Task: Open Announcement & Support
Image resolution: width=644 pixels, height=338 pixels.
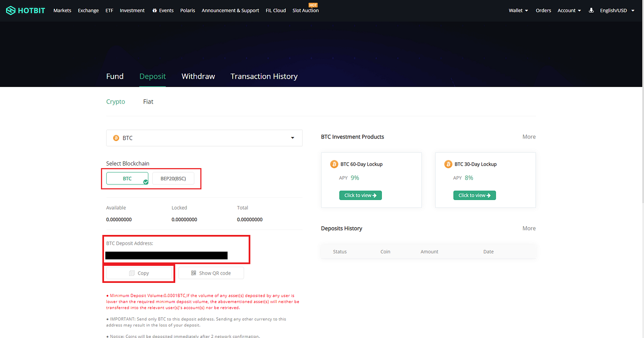Action: coord(230,10)
